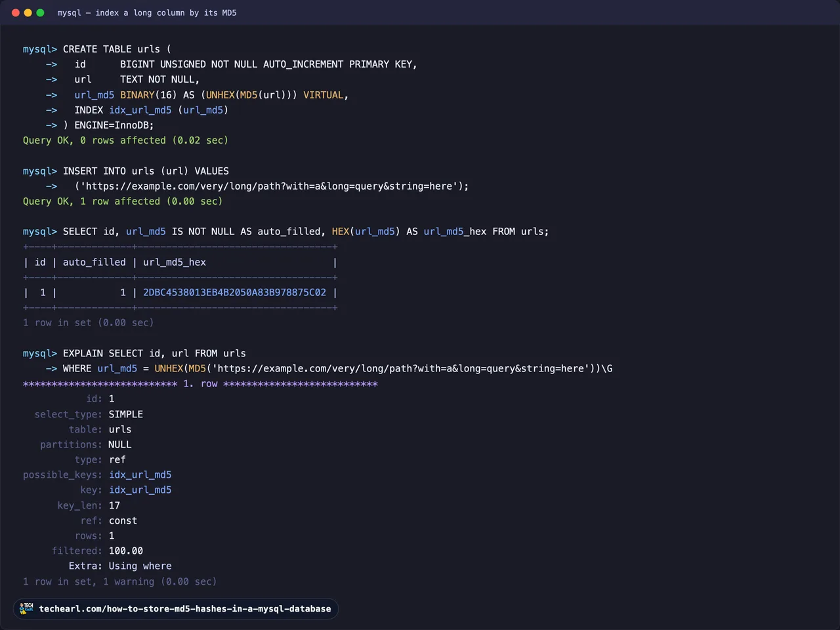840x630 pixels.
Task: Click the yellow minimize window dot
Action: (28, 12)
